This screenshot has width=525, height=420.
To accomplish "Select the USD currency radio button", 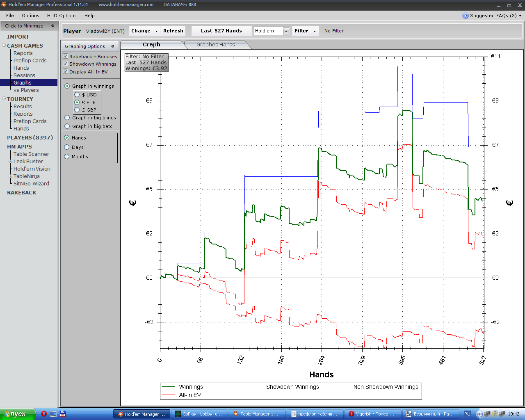I will point(77,95).
